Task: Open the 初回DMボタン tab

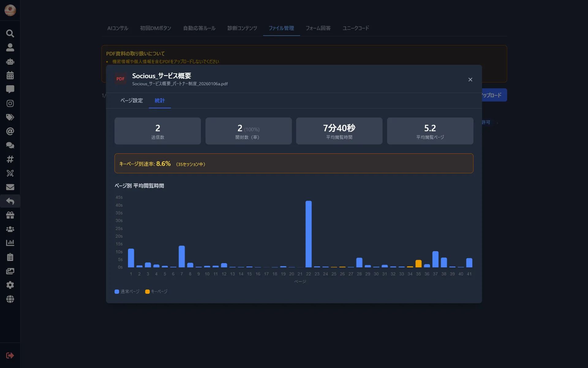Action: [x=156, y=28]
